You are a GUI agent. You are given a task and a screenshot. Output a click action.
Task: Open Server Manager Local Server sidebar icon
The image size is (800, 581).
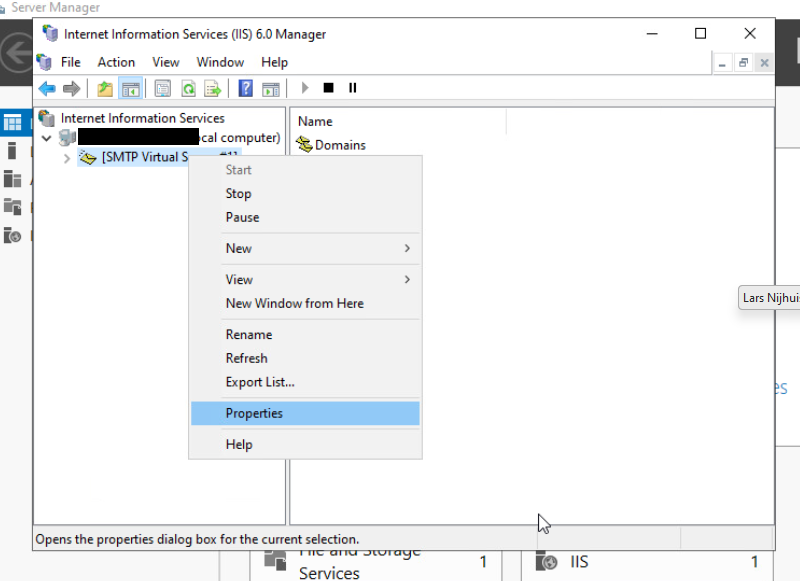pos(12,151)
